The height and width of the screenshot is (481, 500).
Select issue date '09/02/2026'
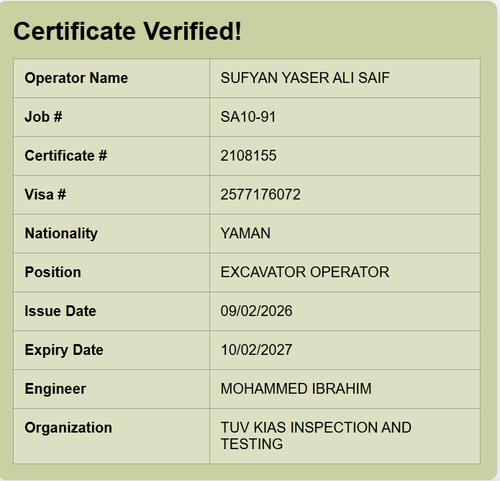pos(256,311)
